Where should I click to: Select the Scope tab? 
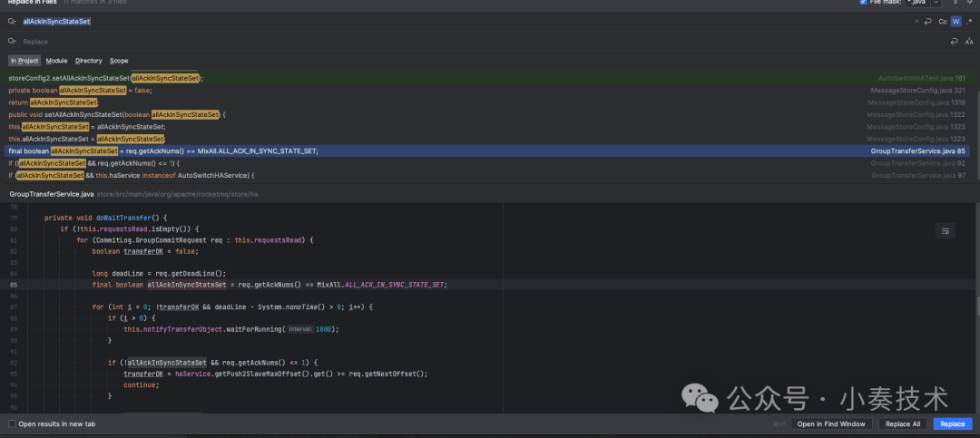(119, 61)
